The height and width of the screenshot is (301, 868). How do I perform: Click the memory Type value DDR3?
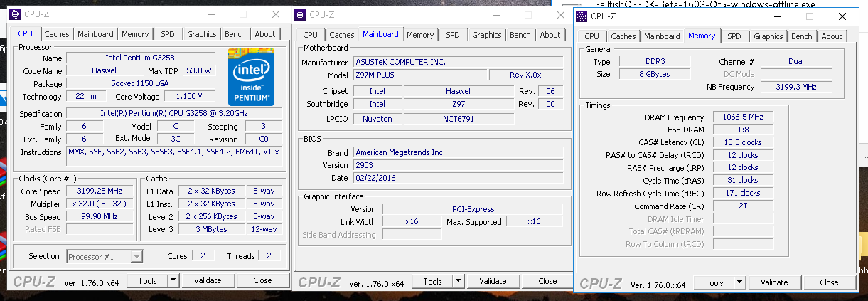[x=654, y=62]
